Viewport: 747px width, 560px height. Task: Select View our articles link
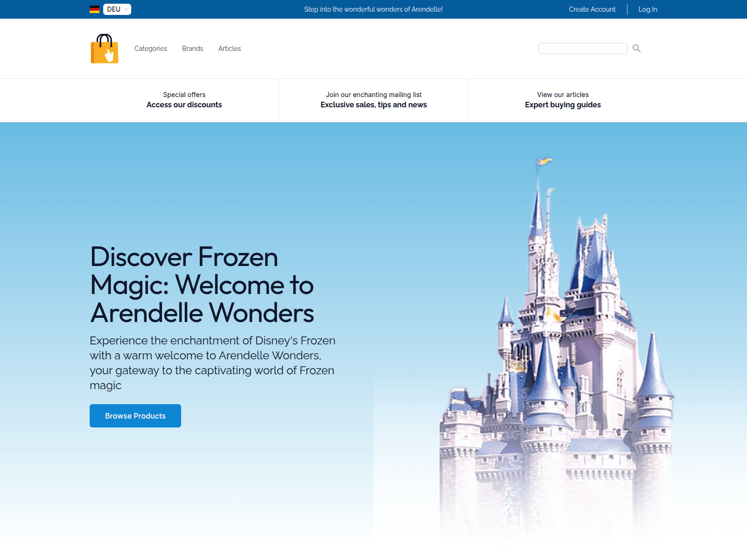tap(563, 94)
